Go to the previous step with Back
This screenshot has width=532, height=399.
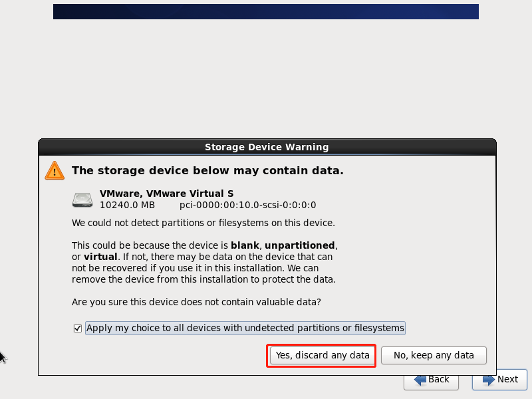431,379
